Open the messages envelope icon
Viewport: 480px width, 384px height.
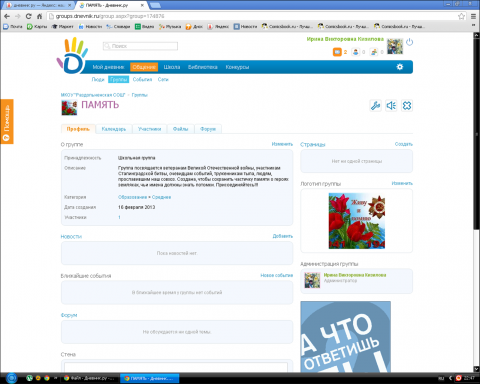click(337, 52)
